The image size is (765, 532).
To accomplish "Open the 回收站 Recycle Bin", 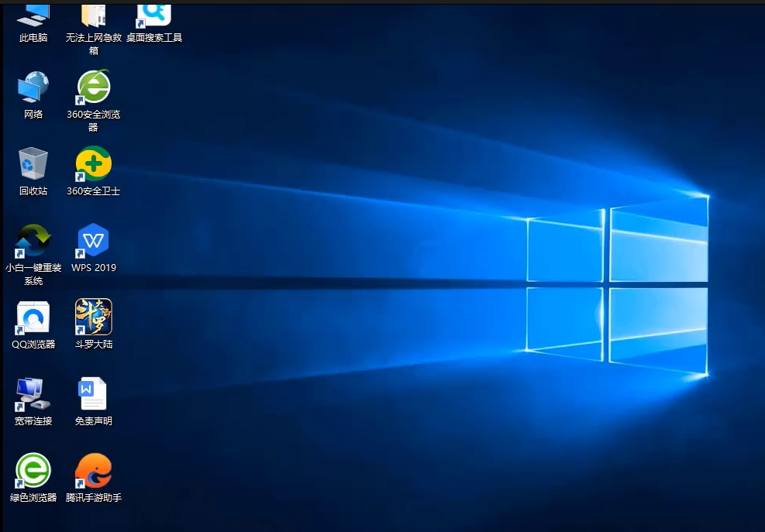I will tap(32, 163).
